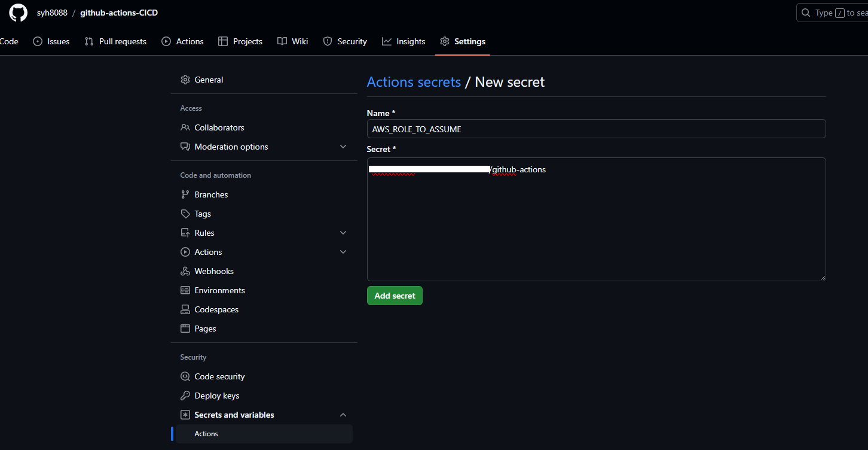Open the Wiki tab
868x450 pixels.
coord(293,41)
